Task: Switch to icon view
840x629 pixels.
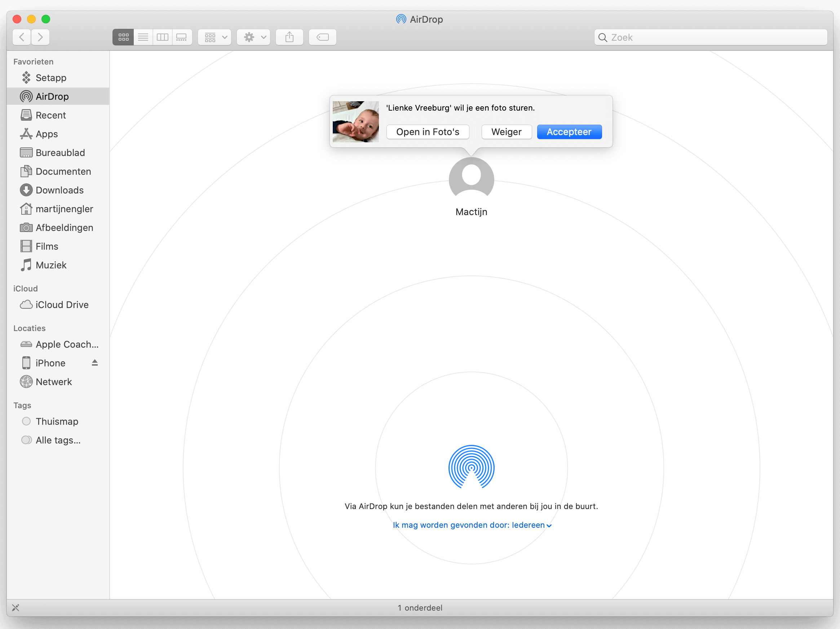Action: point(123,37)
